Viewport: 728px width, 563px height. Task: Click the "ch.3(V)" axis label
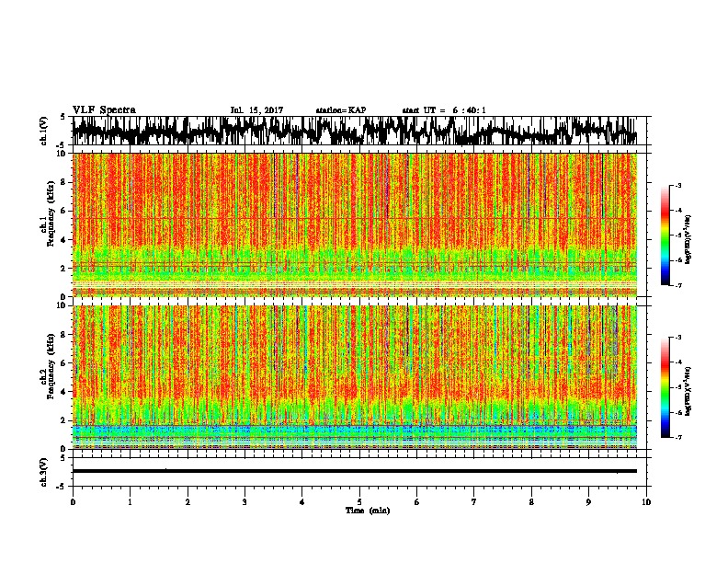tap(44, 472)
